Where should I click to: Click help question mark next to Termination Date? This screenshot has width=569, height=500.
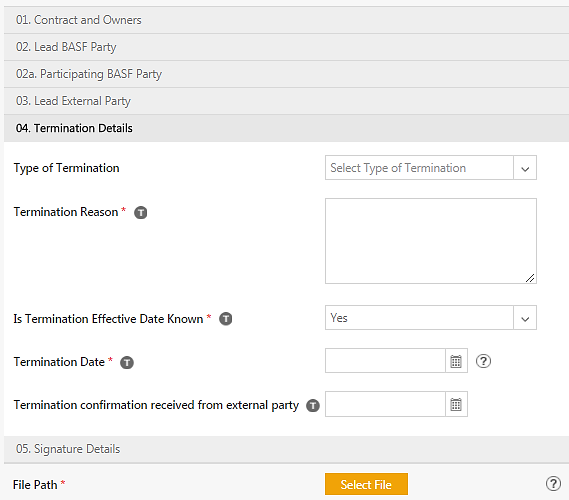(x=483, y=361)
